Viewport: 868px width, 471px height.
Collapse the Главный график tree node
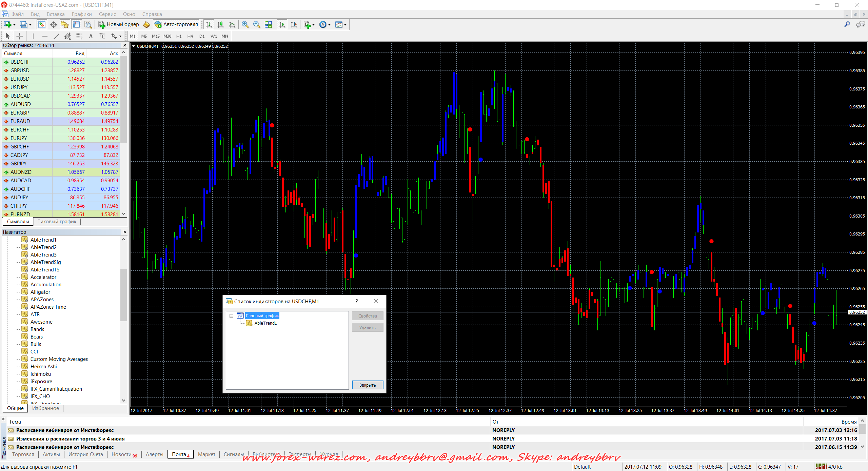click(x=231, y=316)
